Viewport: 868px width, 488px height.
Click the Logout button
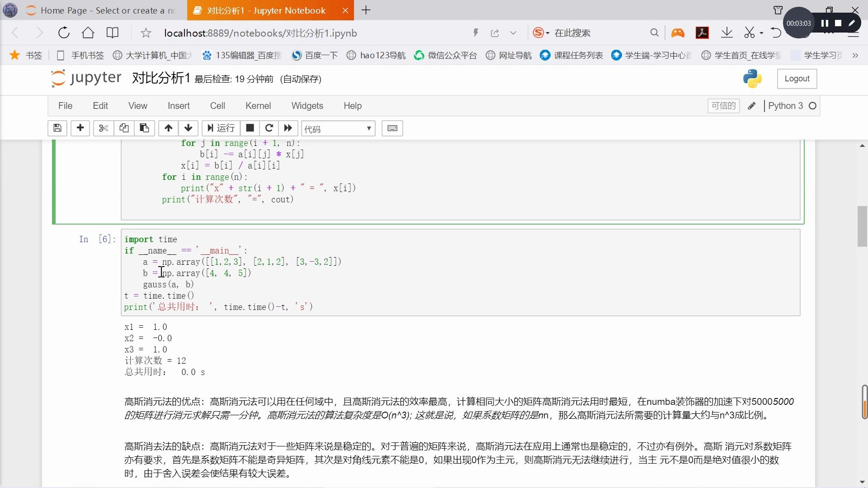797,78
